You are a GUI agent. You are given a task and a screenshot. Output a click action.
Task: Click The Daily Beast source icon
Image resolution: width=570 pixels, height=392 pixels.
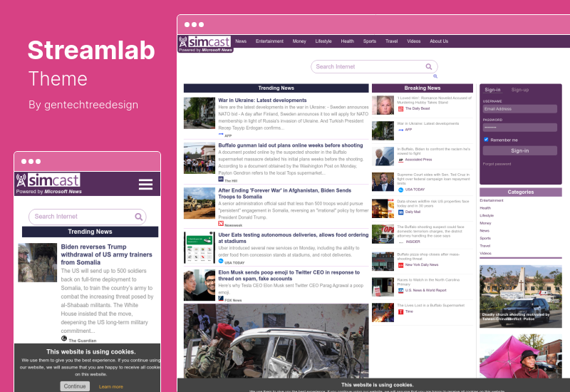click(x=401, y=109)
